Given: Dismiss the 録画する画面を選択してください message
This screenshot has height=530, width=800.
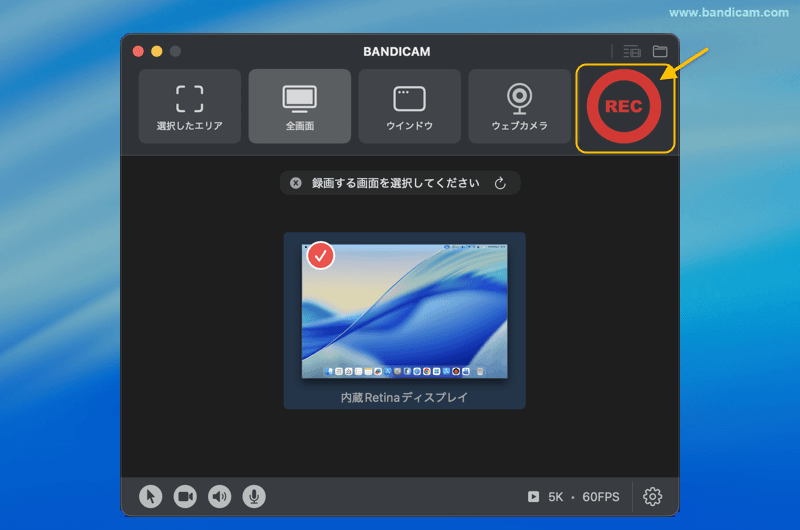Looking at the screenshot, I should click(x=295, y=183).
